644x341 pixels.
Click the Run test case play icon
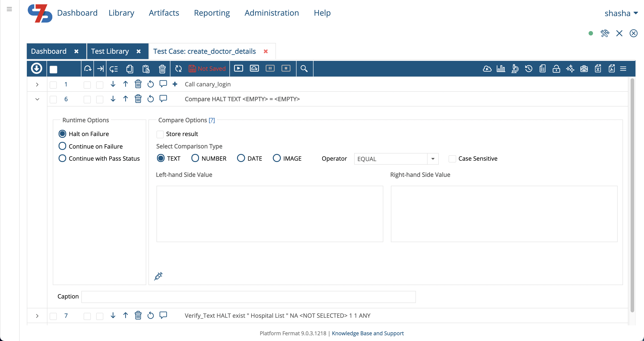(238, 68)
